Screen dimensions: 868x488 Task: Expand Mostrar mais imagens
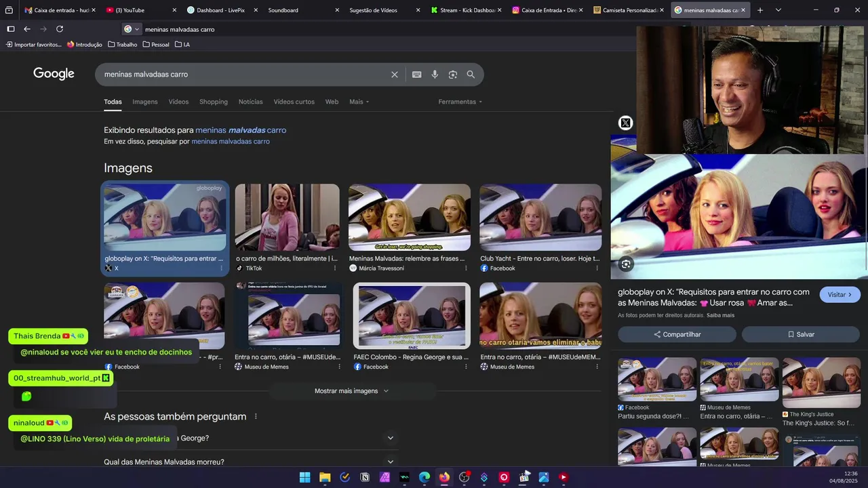point(352,391)
